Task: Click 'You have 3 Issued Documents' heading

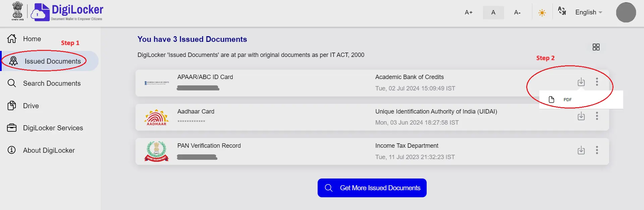Action: (x=192, y=39)
